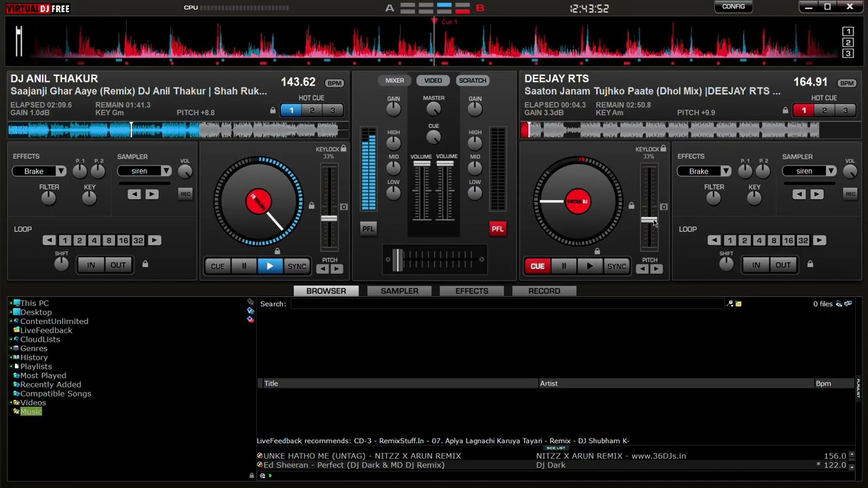Sync the right deck tempo
The height and width of the screenshot is (488, 868).
[616, 266]
